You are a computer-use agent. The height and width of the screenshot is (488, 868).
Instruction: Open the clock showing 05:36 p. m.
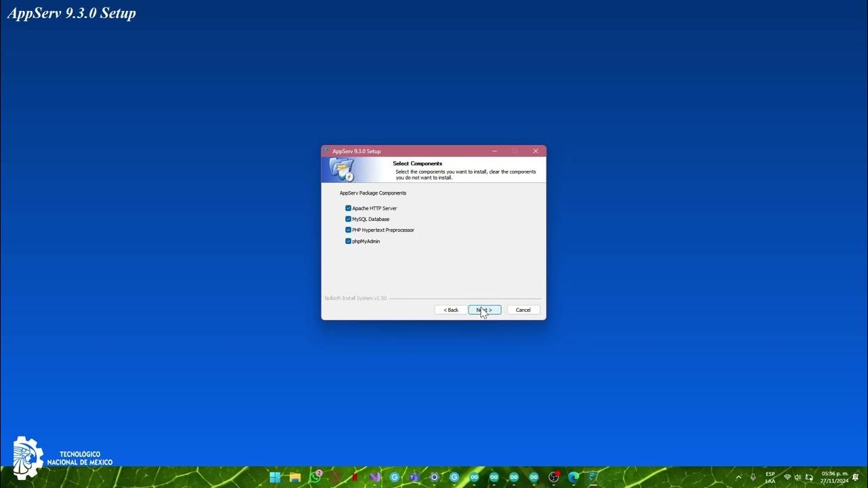coord(835,477)
